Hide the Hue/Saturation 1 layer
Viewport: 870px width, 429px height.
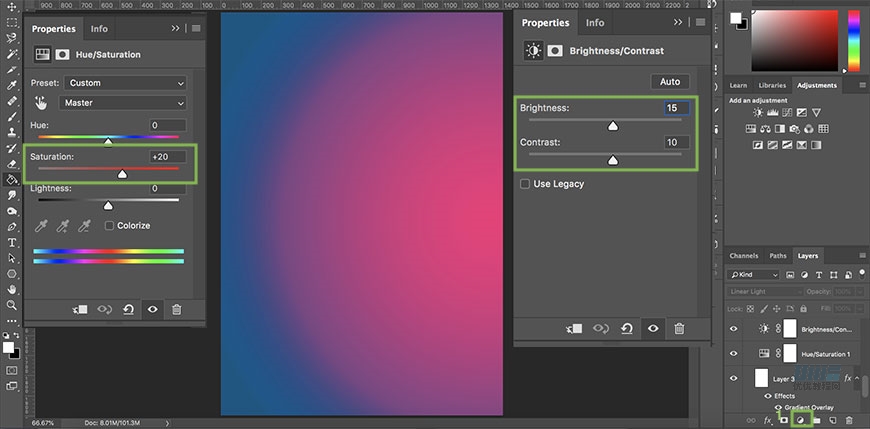point(734,353)
